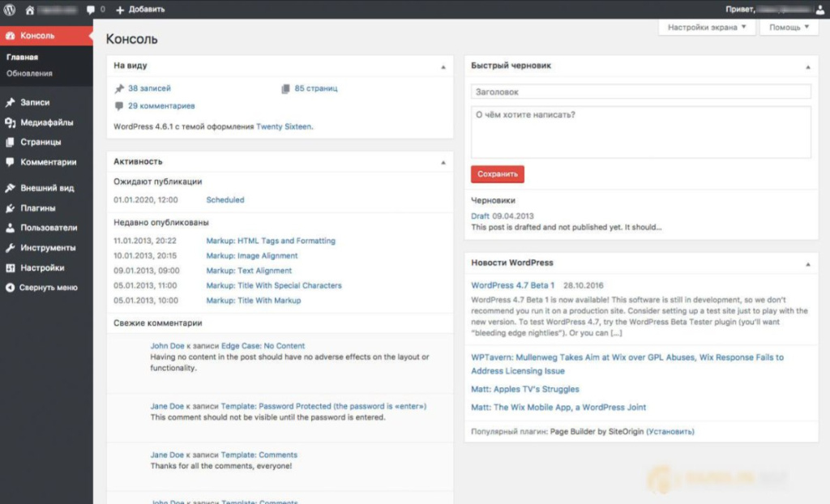The height and width of the screenshot is (504, 830).
Task: Open the Записи menu label
Action: point(35,102)
